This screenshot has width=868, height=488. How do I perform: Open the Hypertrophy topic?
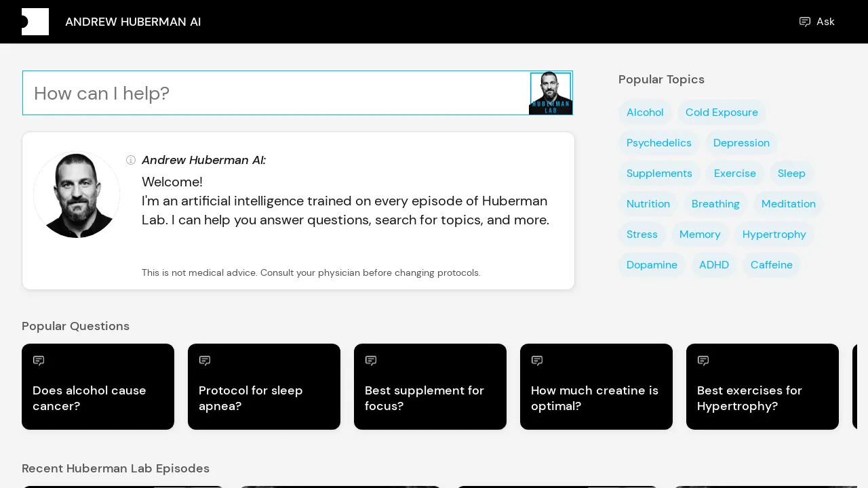(x=774, y=235)
